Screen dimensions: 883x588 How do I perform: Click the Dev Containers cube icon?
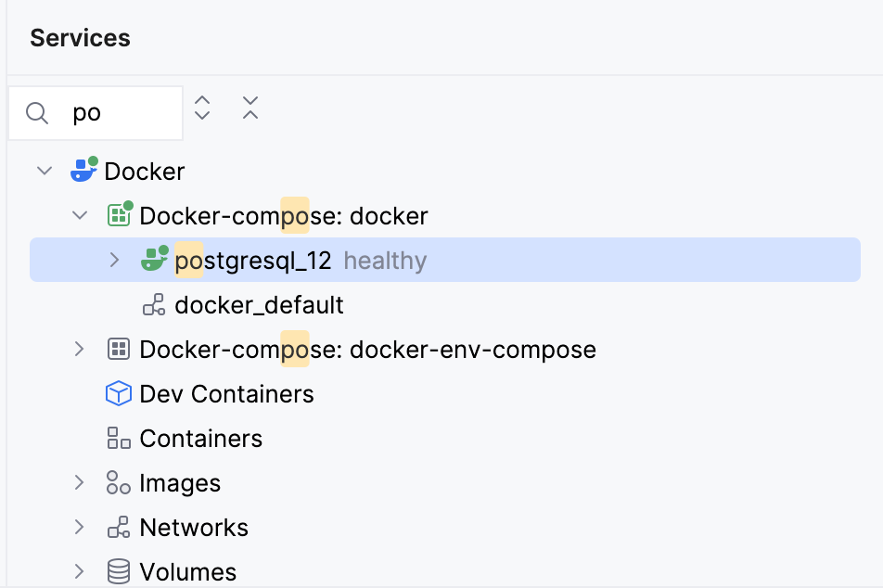[x=118, y=393]
